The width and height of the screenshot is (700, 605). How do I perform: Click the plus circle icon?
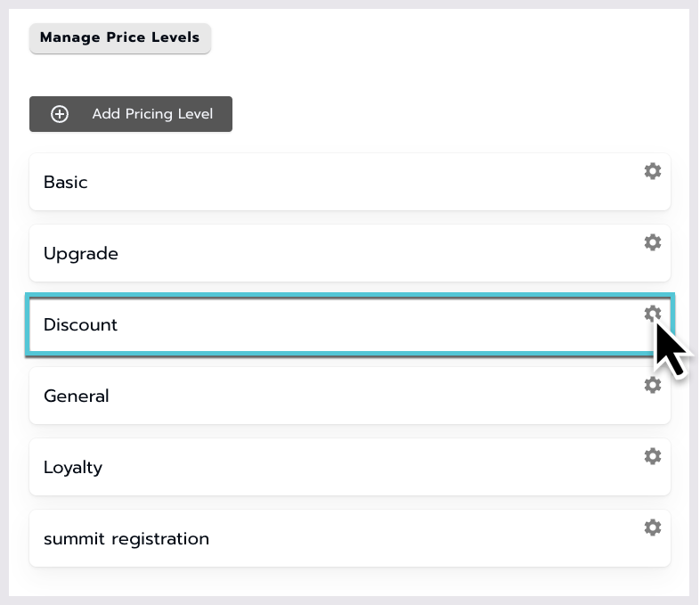(x=60, y=114)
